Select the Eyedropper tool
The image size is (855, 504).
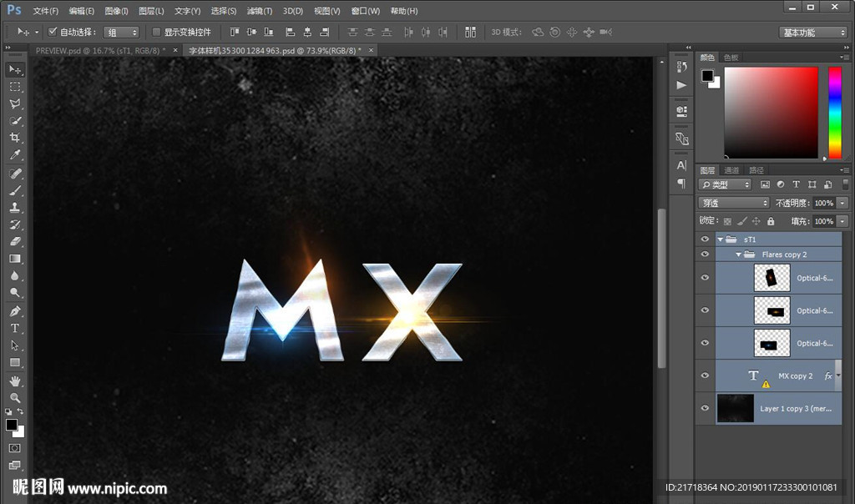(15, 156)
